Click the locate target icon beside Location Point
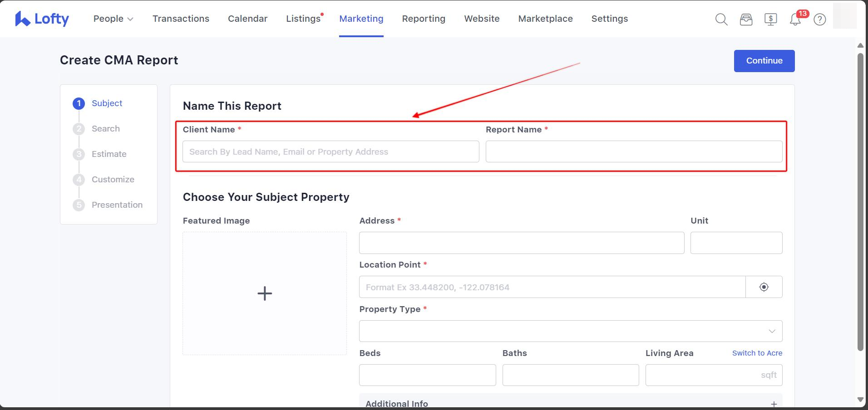 coord(764,287)
